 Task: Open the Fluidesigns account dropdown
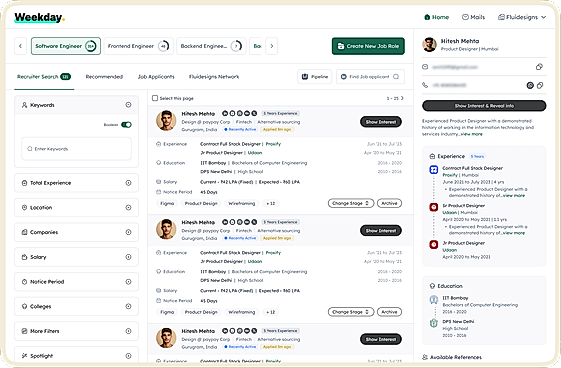click(522, 17)
